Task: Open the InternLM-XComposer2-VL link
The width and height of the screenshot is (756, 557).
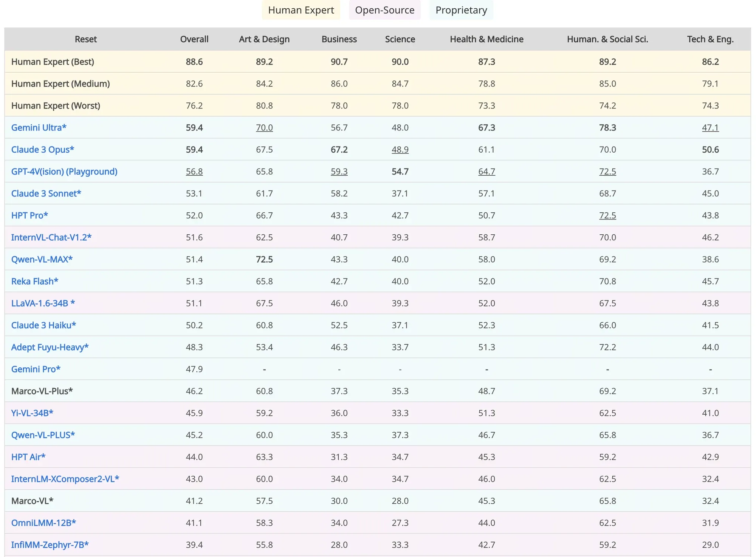Action: point(65,479)
